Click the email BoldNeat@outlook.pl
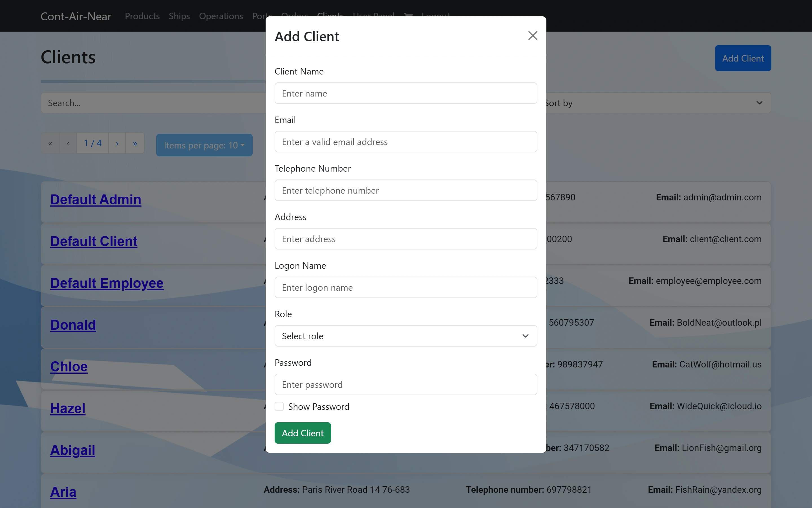This screenshot has height=508, width=812. pos(719,323)
